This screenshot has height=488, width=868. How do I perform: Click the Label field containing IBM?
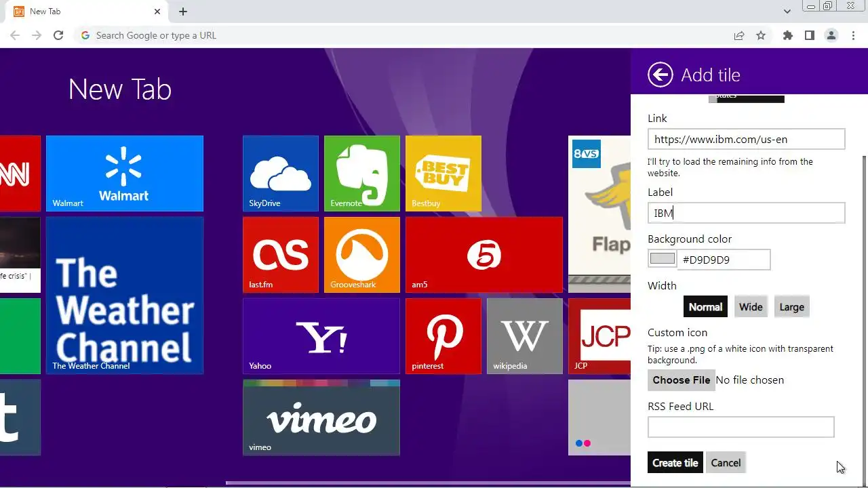(746, 213)
